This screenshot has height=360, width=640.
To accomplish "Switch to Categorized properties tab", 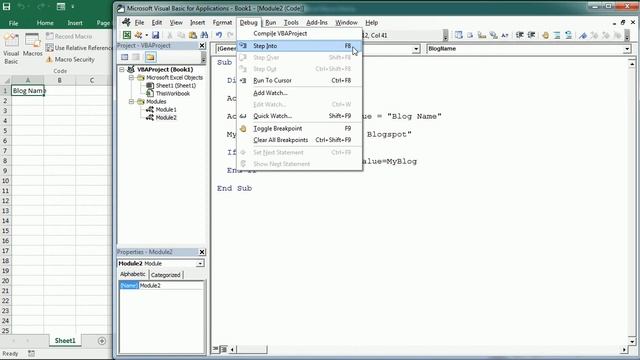I will click(x=165, y=275).
